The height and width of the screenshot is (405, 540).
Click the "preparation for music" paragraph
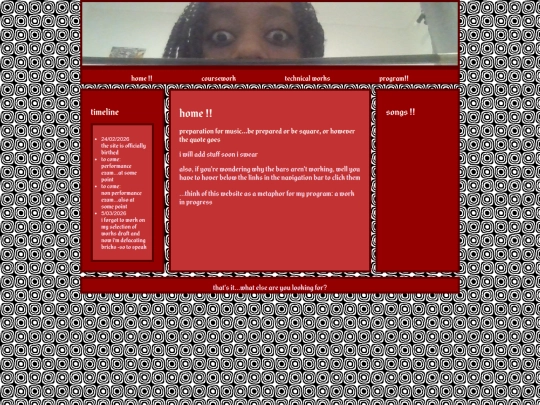(267, 135)
